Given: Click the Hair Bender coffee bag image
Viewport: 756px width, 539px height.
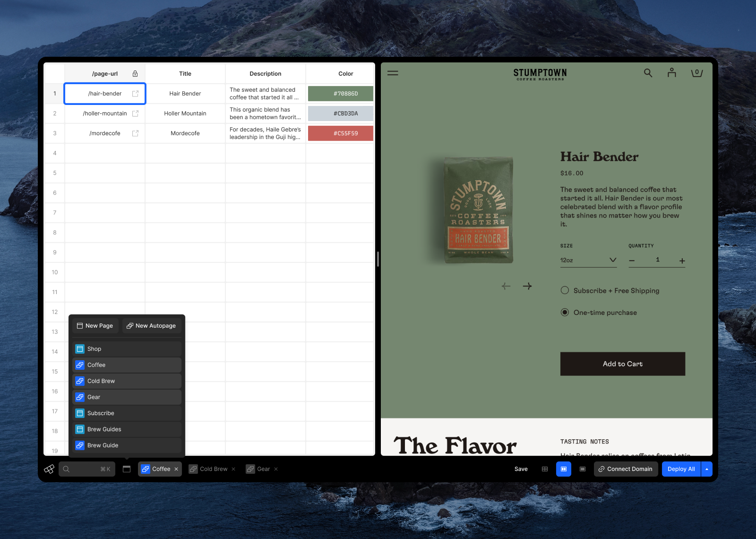Looking at the screenshot, I should coord(478,210).
